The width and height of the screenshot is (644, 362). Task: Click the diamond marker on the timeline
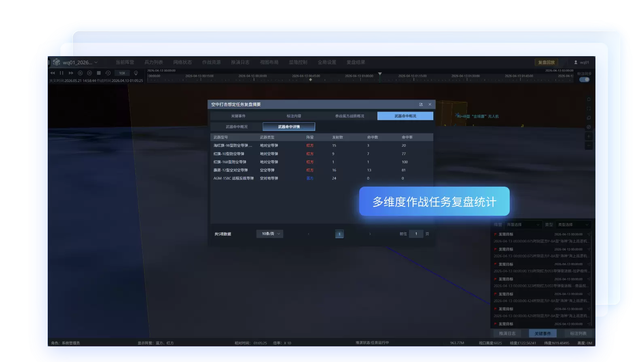click(310, 80)
